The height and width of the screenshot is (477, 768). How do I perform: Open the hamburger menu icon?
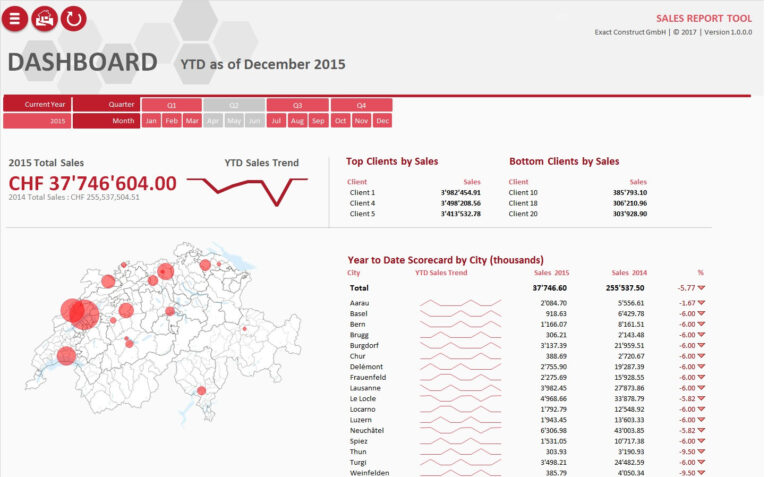[14, 18]
